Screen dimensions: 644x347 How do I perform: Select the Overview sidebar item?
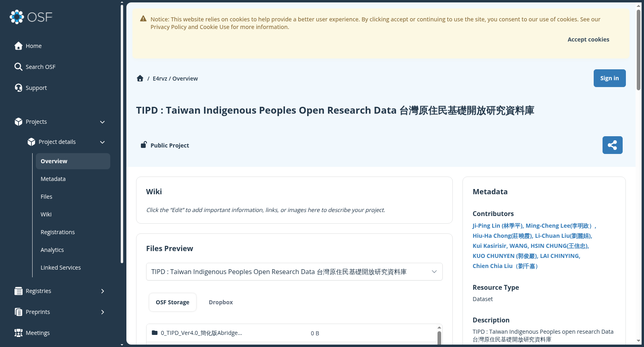pos(73,161)
